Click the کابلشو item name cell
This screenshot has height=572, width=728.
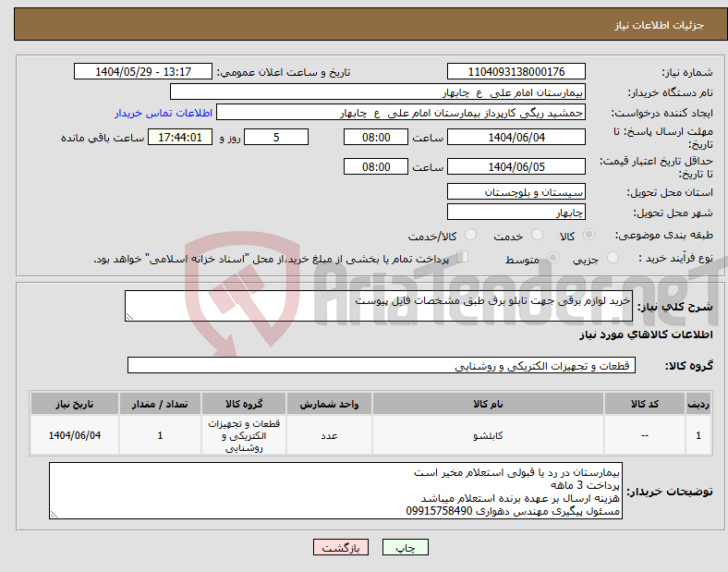tap(488, 435)
